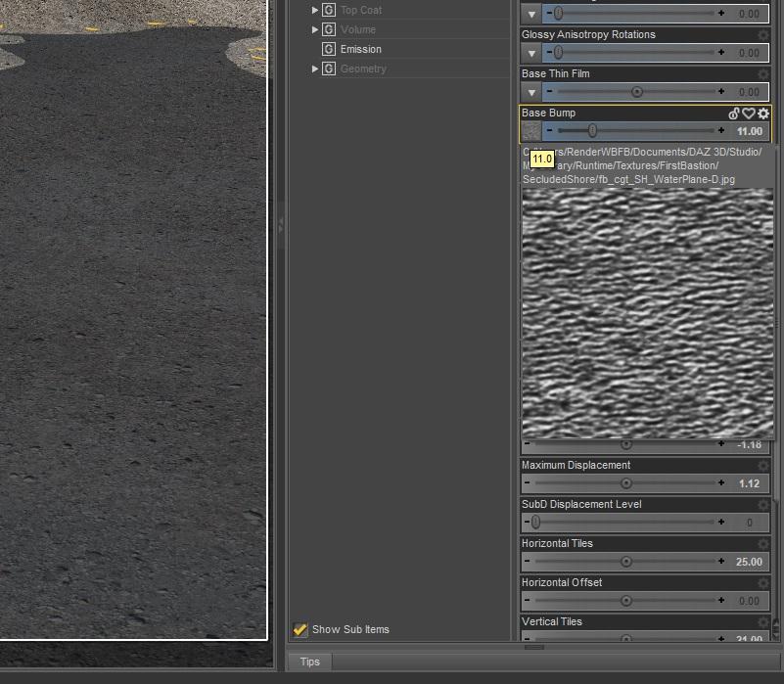Decrease Horizontal Tiles with minus button
This screenshot has width=784, height=684.
tap(527, 561)
